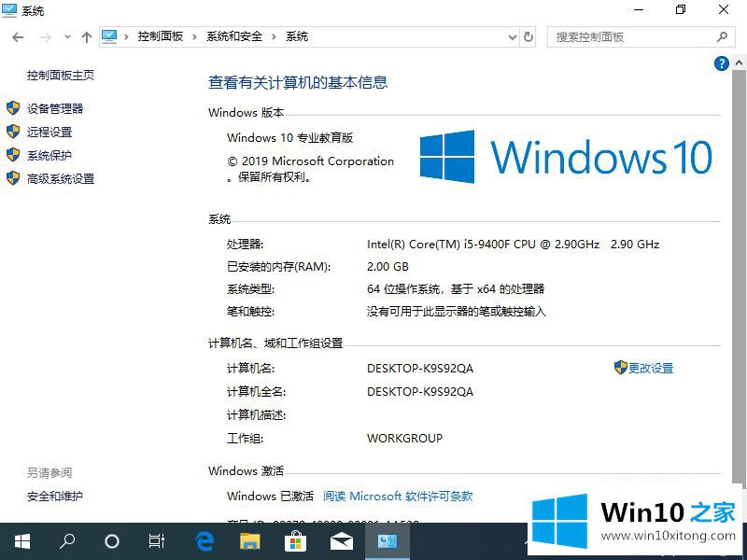Expand chevron after 系统和安全 breadcrumb
747x560 pixels.
point(274,36)
